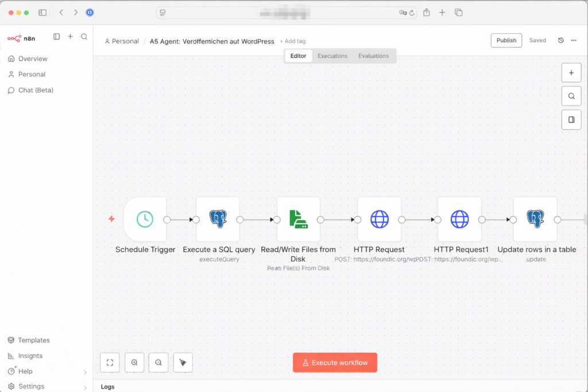Image resolution: width=588 pixels, height=392 pixels.
Task: Expand the Help submenu in sidebar
Action: 85,372
